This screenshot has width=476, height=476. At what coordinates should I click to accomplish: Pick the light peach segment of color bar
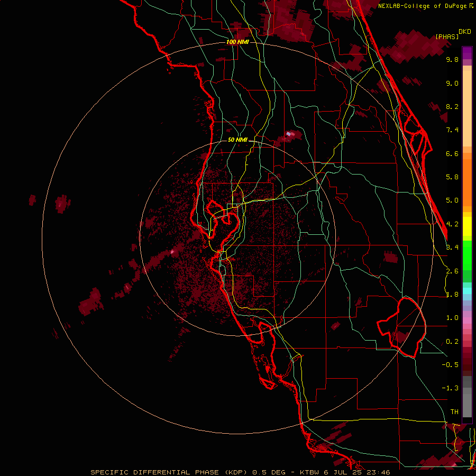pyautogui.click(x=467, y=108)
